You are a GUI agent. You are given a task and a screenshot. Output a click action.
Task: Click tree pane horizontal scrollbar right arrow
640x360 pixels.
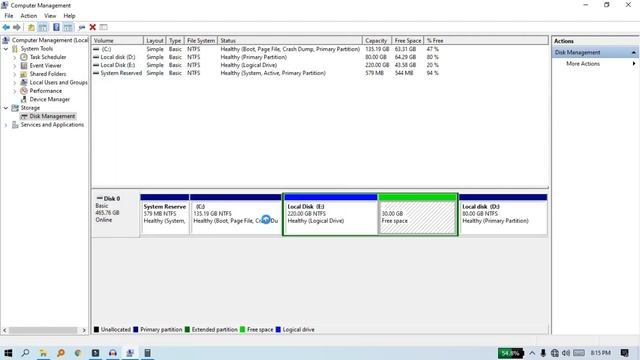coord(84,330)
